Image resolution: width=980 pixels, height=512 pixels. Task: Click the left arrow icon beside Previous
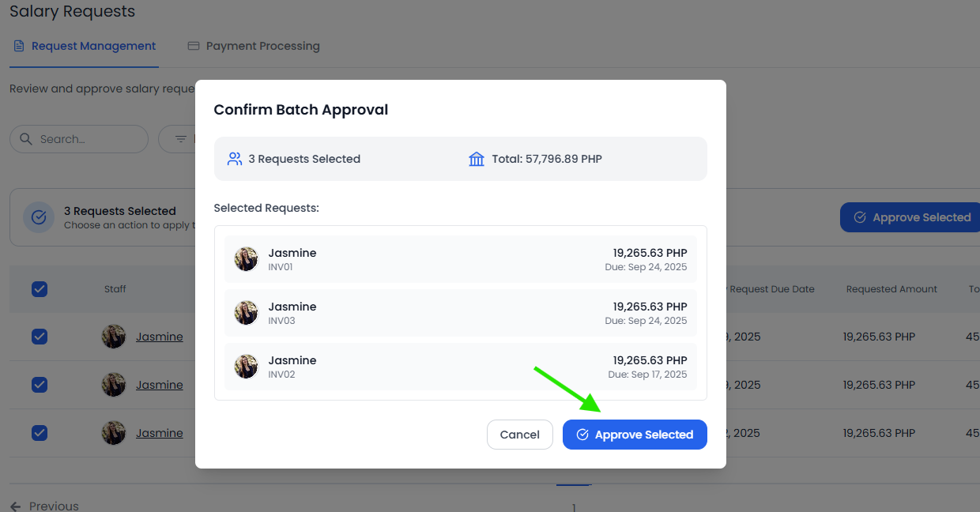[16, 506]
